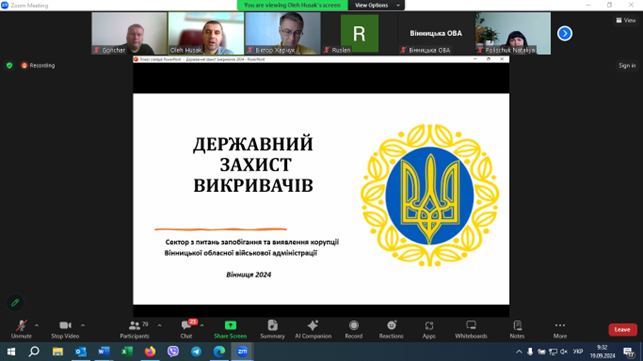
Task: Change layout with the View button
Action: tap(626, 20)
